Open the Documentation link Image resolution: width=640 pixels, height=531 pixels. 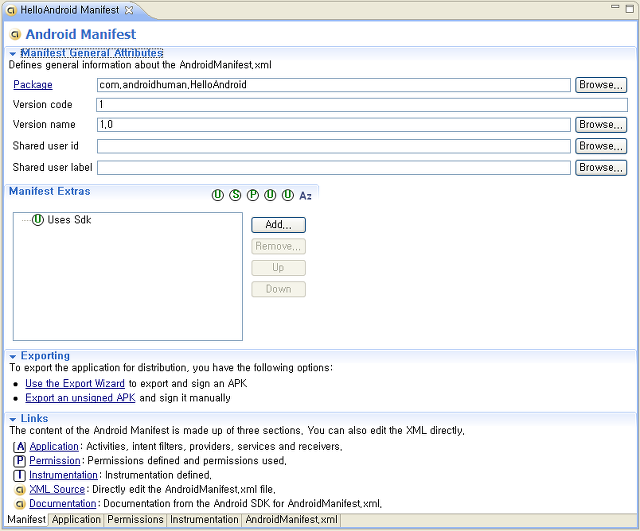62,504
